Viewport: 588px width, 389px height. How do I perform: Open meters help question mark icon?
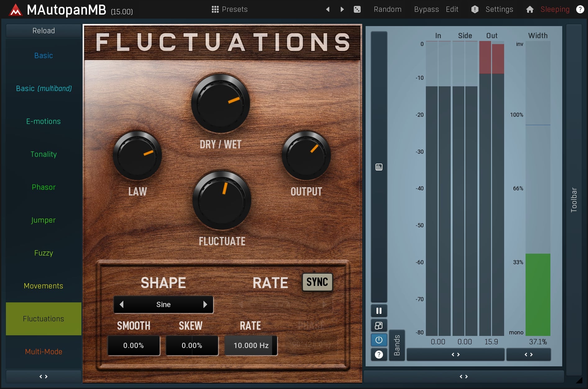pyautogui.click(x=379, y=355)
